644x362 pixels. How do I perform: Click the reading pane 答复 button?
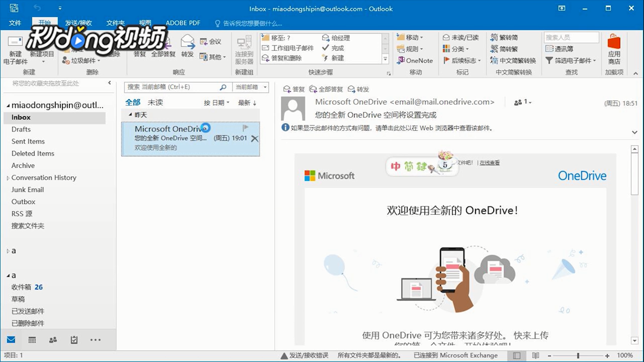[x=294, y=89]
